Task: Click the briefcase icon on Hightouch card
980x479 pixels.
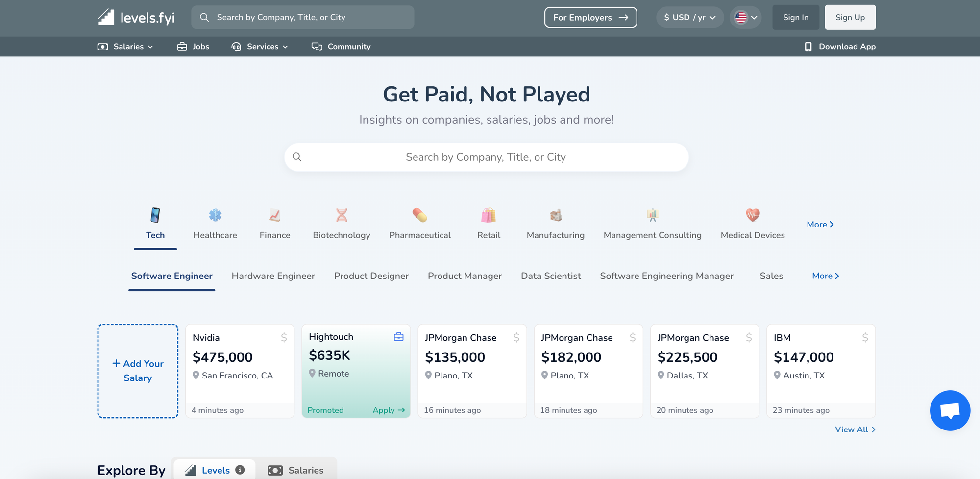Action: [x=399, y=337]
